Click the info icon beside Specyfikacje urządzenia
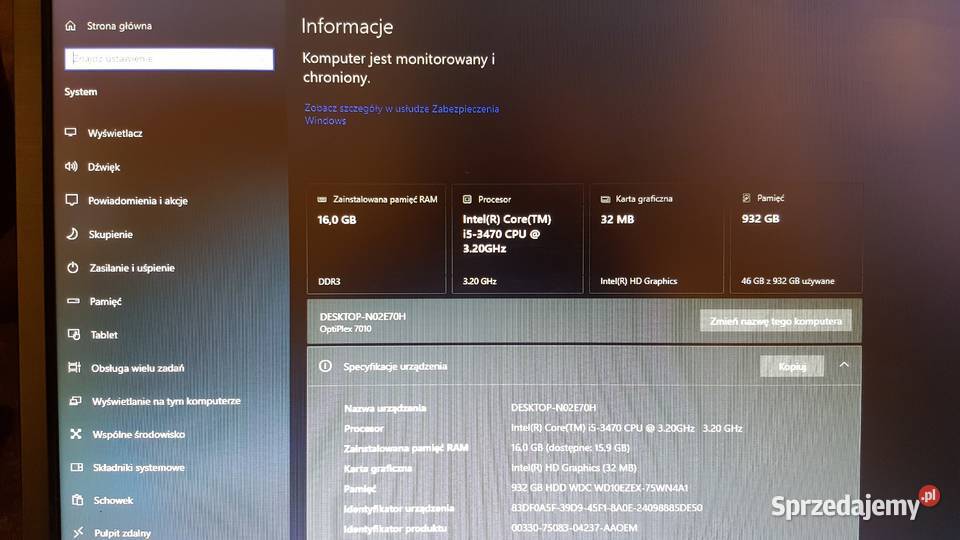This screenshot has width=960, height=540. (x=325, y=366)
